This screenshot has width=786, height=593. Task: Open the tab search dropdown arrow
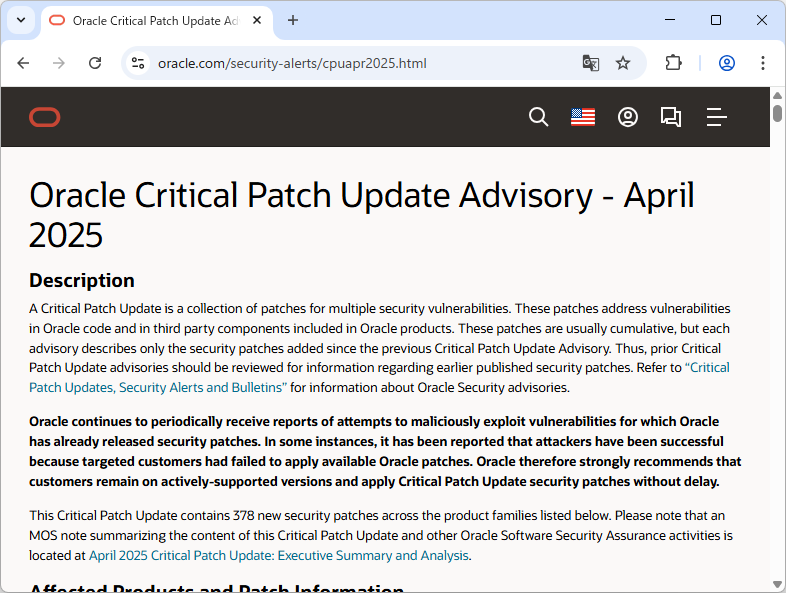21,21
